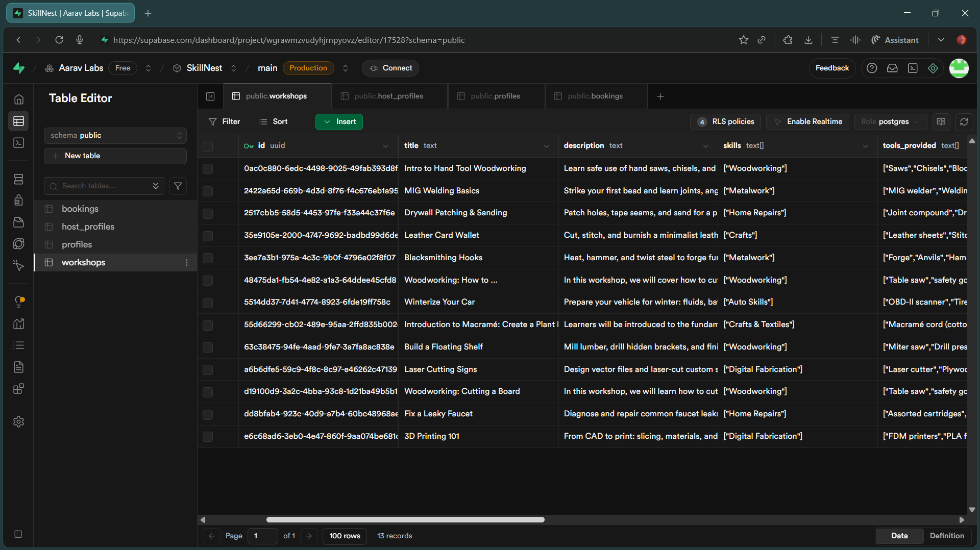The height and width of the screenshot is (550, 980).
Task: Open the Role postgres dropdown
Action: pyautogui.click(x=890, y=121)
